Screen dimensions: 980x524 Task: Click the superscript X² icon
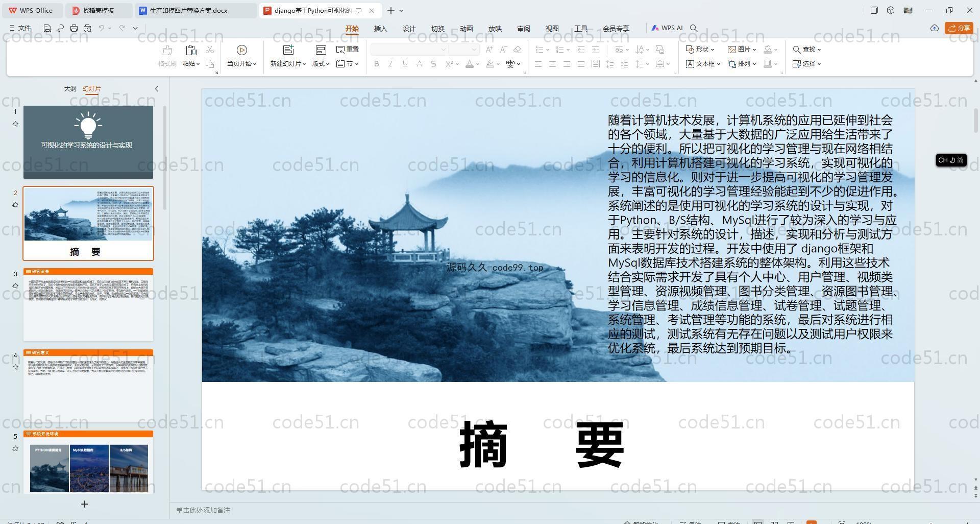[449, 64]
